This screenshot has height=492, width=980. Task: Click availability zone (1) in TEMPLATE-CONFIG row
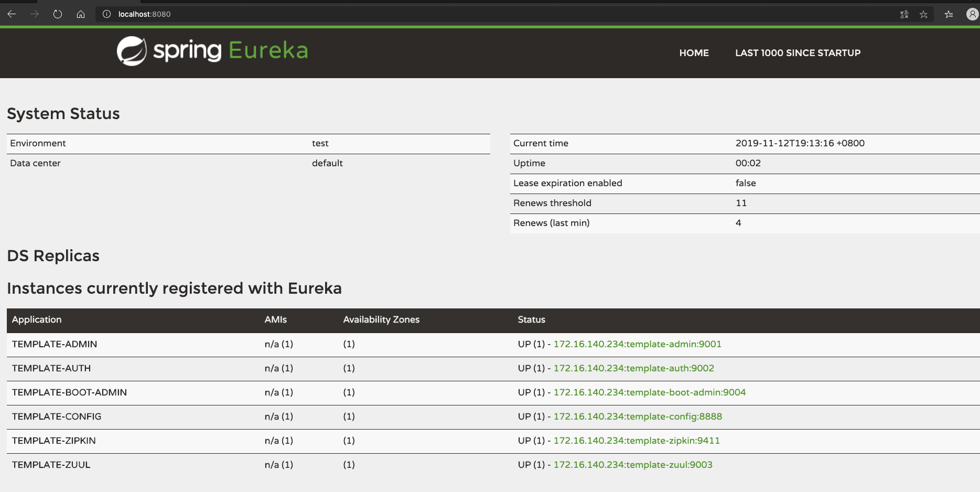point(349,416)
